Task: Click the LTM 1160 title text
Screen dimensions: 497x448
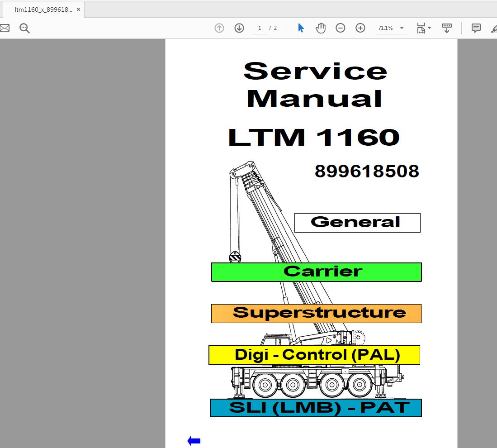Action: click(x=314, y=137)
